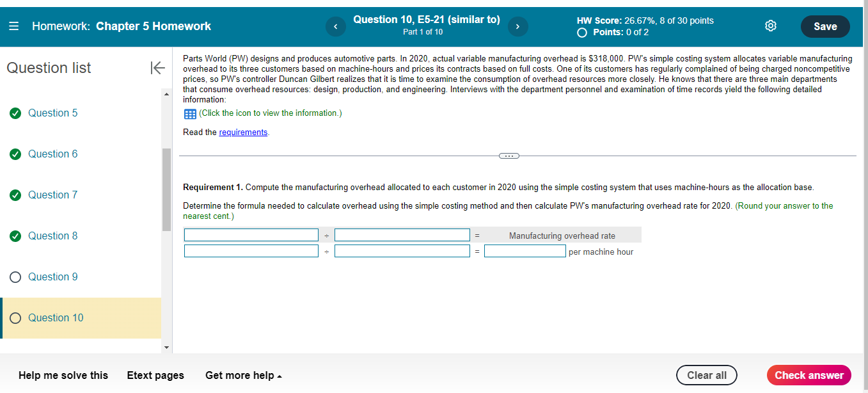This screenshot has width=868, height=393.
Task: Click the checkmark beside Question 5
Action: pyautogui.click(x=15, y=113)
